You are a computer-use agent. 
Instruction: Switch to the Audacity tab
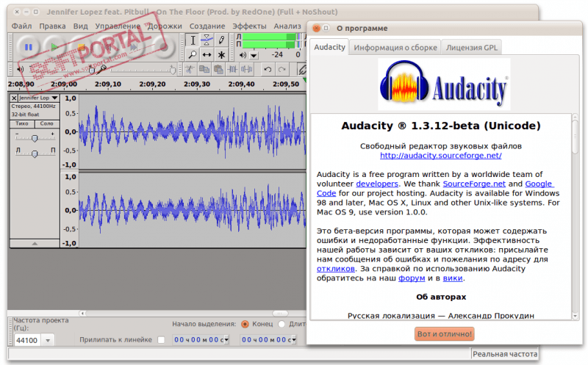click(x=329, y=47)
